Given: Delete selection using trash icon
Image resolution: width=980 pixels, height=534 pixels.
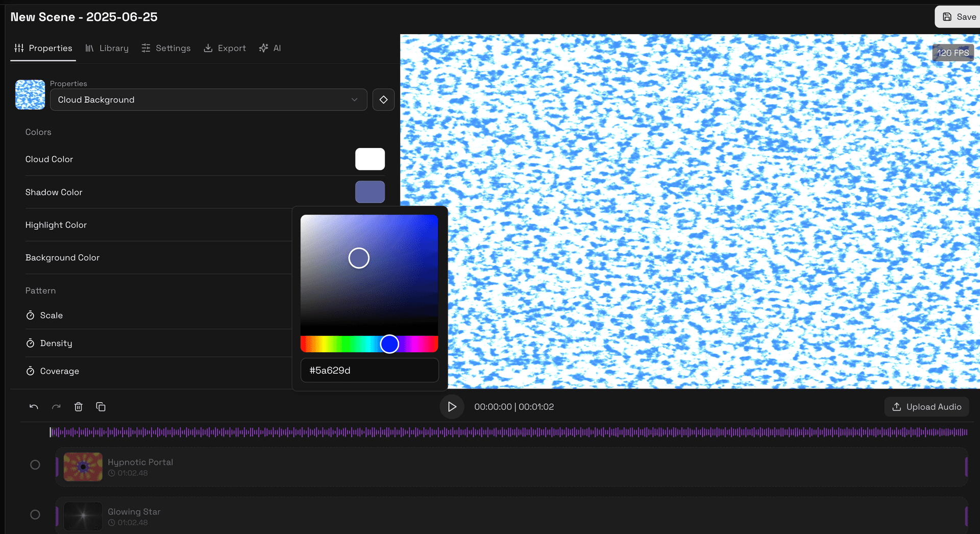Looking at the screenshot, I should 79,407.
